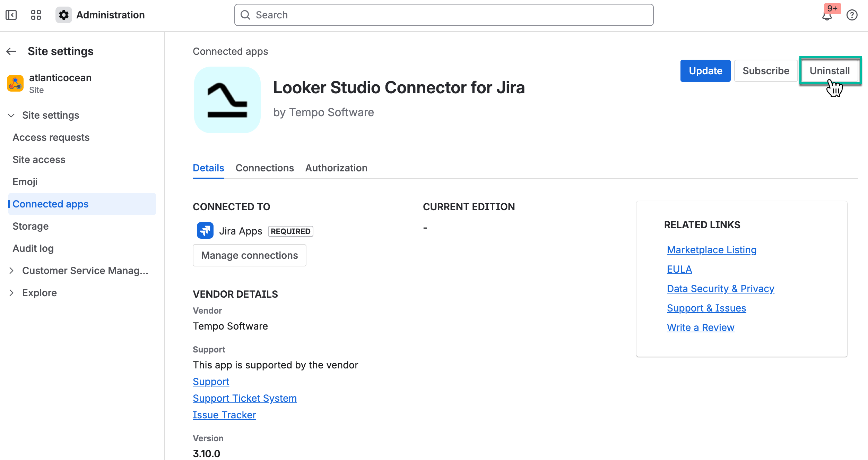Open the notifications bell
Viewport: 868px width, 460px height.
[827, 15]
